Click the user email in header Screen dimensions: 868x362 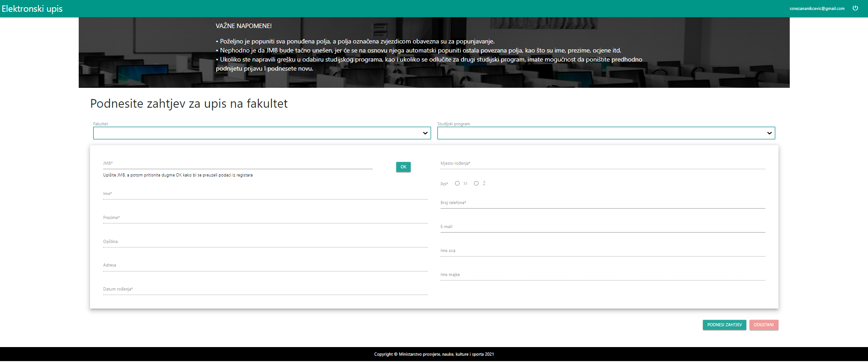pyautogui.click(x=817, y=9)
